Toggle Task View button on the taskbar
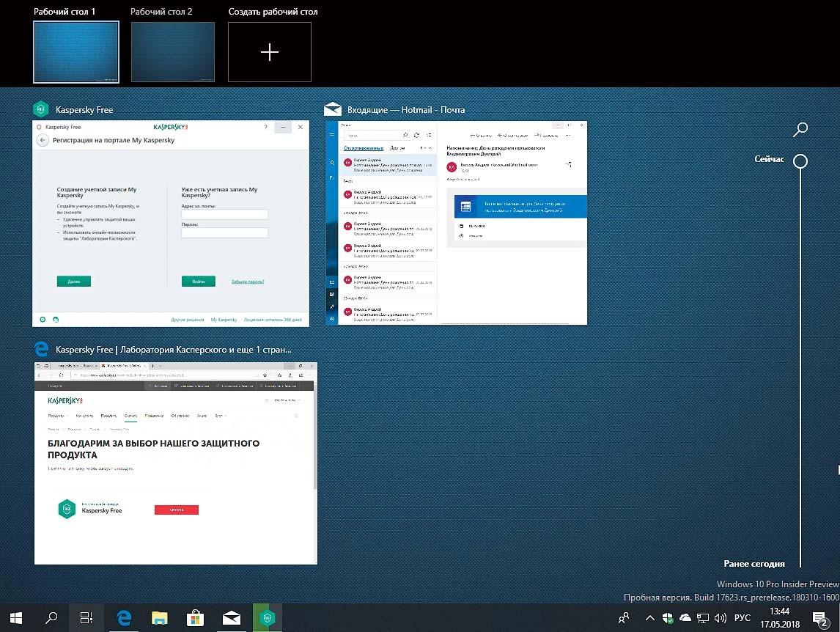840x632 pixels. (86, 618)
